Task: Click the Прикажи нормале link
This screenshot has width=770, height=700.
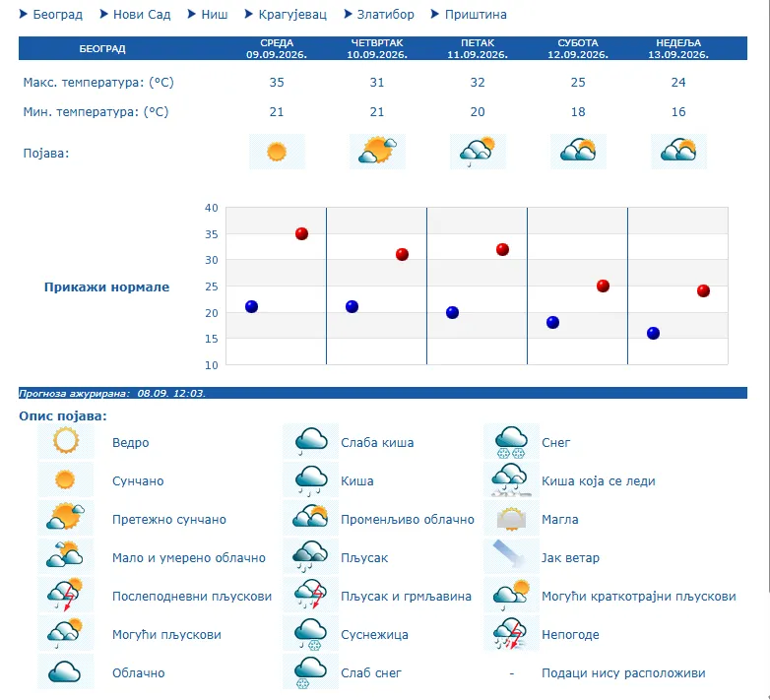Action: click(106, 287)
